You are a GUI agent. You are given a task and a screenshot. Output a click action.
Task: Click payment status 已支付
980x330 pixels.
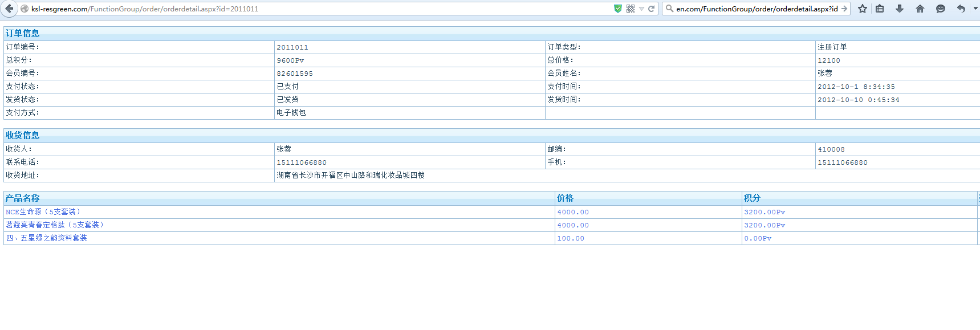coord(287,87)
